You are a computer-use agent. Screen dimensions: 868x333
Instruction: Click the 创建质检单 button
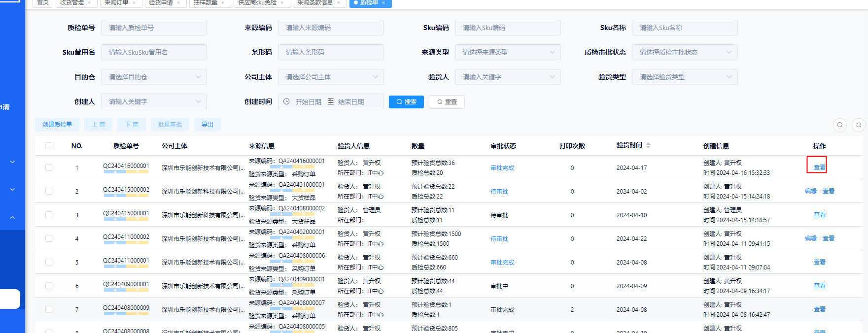57,125
